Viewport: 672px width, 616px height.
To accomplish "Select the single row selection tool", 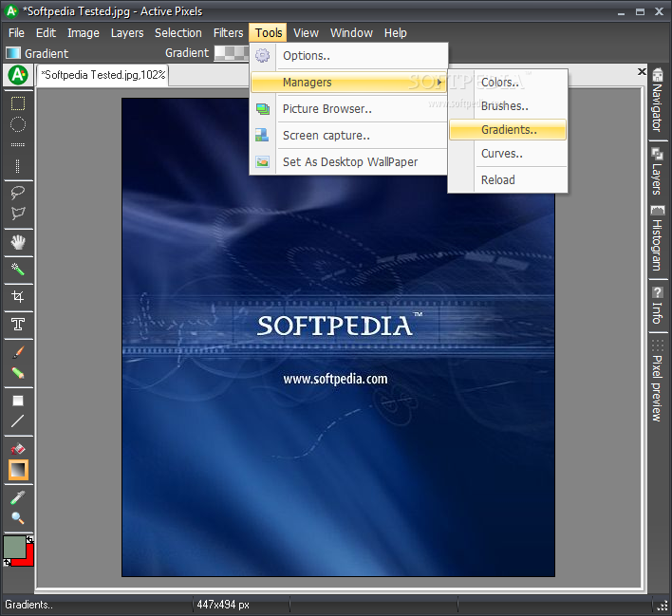I will pos(18,144).
